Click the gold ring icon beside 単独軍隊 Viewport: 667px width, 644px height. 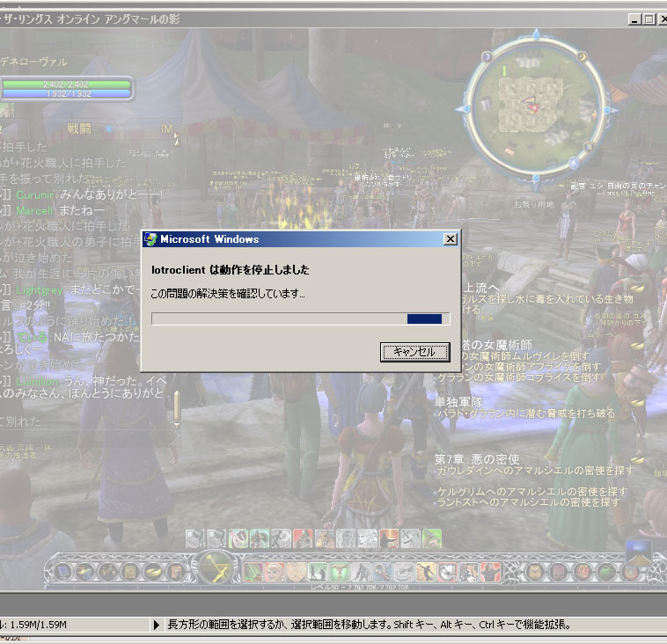click(x=637, y=402)
